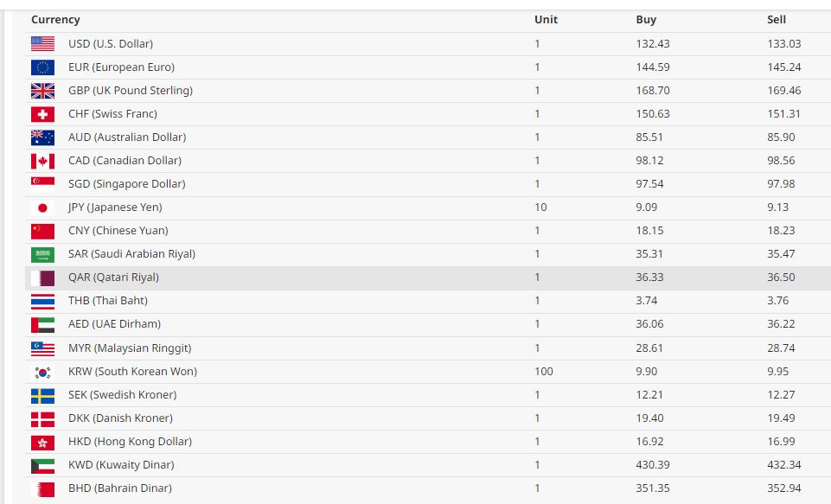Image resolution: width=831 pixels, height=504 pixels.
Task: Click the Currency column header
Action: [55, 20]
